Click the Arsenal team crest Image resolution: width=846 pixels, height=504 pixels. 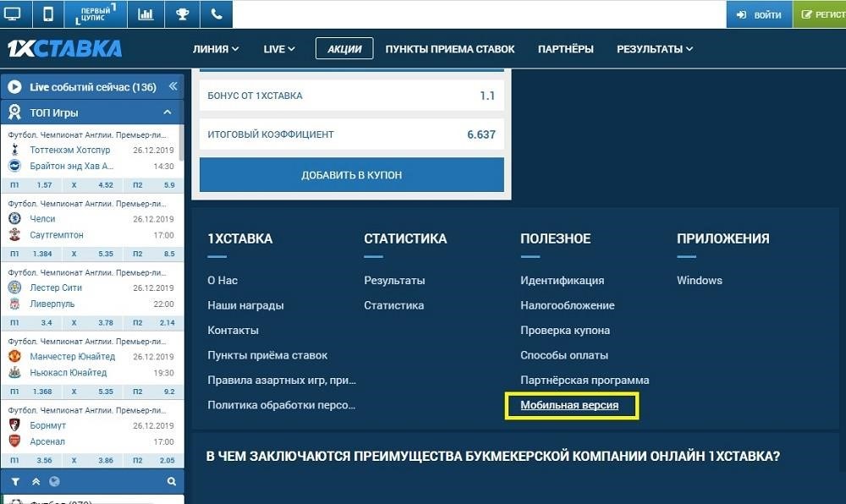[14, 441]
